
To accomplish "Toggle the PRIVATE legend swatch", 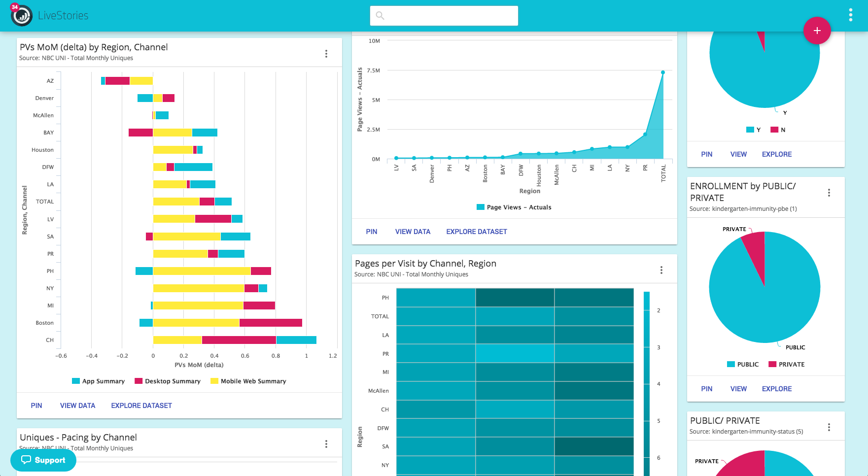I will point(772,364).
